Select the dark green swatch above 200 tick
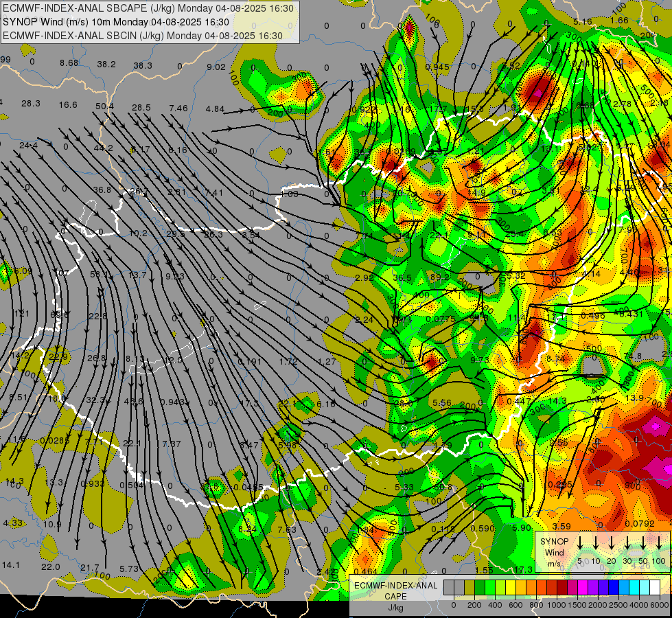The height and width of the screenshot is (618, 672). click(x=480, y=588)
